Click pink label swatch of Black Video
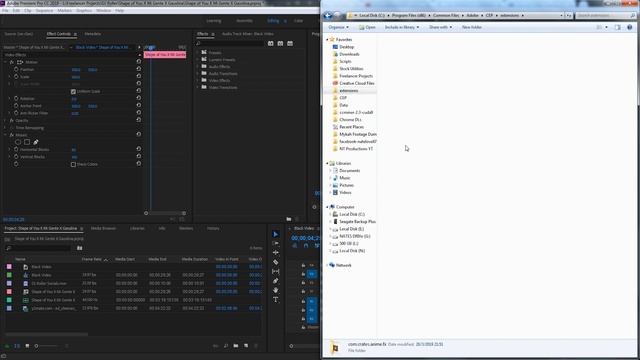The width and height of the screenshot is (640, 360). click(9, 267)
